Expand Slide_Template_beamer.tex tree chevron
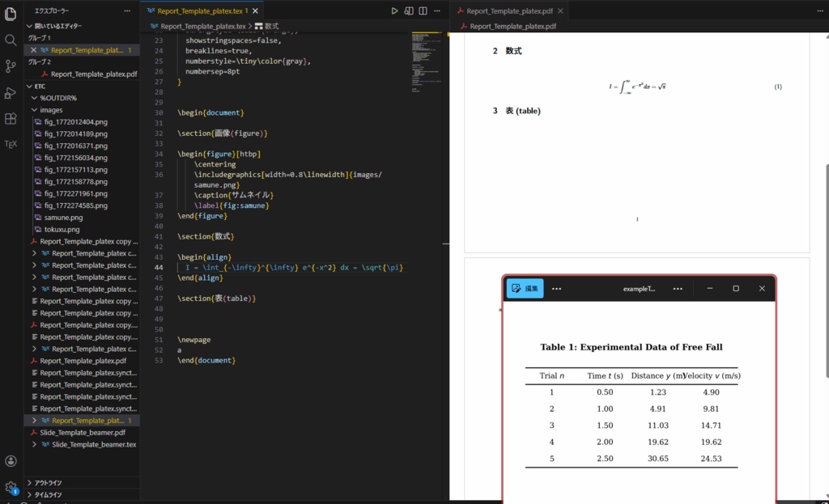Image resolution: width=829 pixels, height=504 pixels. 34,445
